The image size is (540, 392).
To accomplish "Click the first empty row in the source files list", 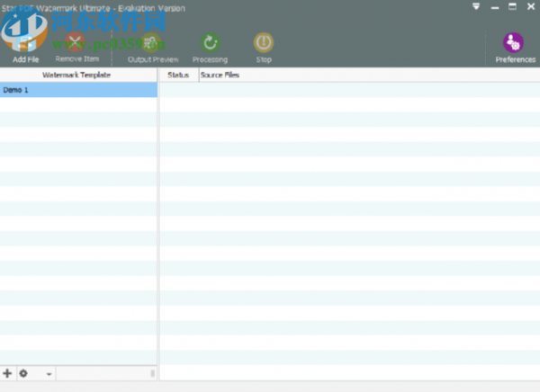I will pyautogui.click(x=349, y=90).
